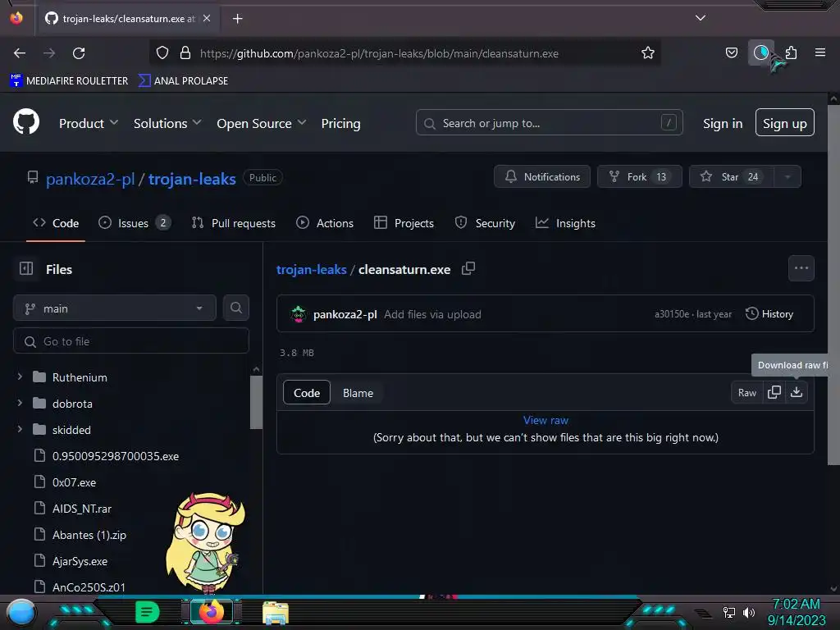Image resolution: width=840 pixels, height=630 pixels.
Task: Bookmark this page with star icon
Action: (648, 53)
